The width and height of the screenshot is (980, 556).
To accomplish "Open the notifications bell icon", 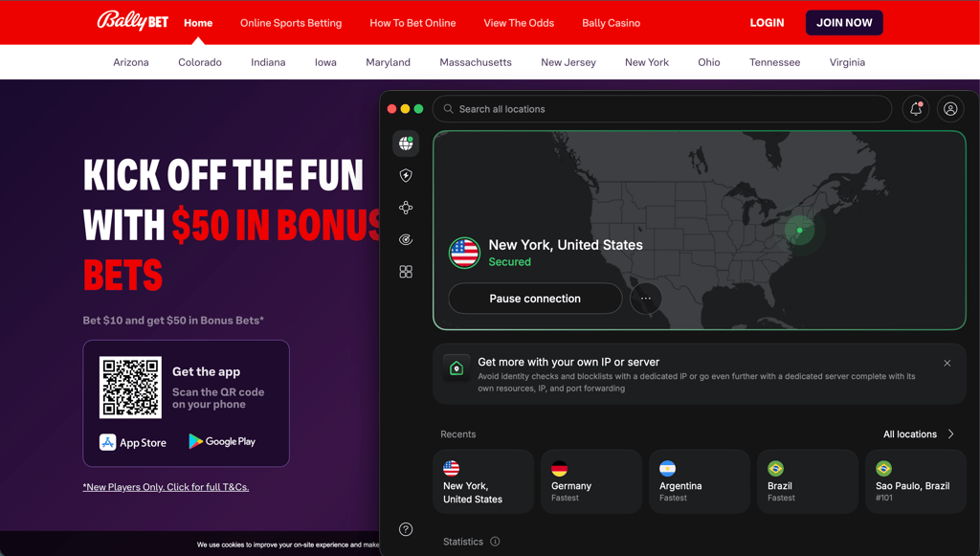I will (x=916, y=109).
